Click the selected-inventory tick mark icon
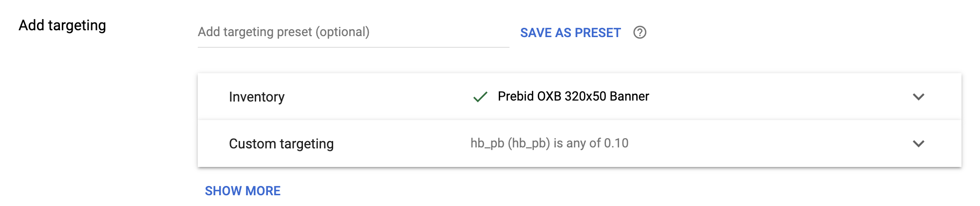Screen dimensions: 980x206 click(x=480, y=97)
